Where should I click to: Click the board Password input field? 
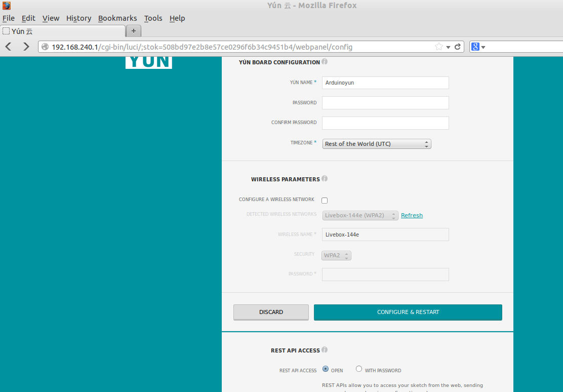pos(385,103)
